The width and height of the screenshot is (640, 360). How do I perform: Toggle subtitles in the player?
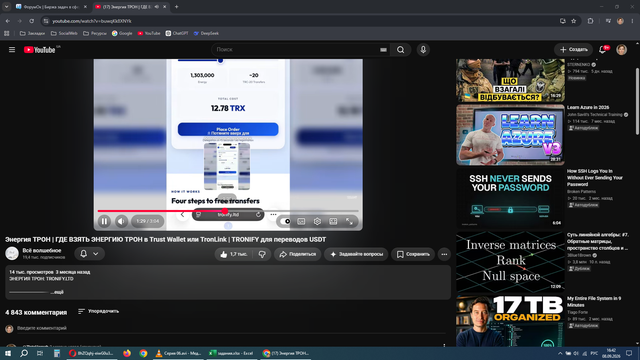(x=301, y=221)
